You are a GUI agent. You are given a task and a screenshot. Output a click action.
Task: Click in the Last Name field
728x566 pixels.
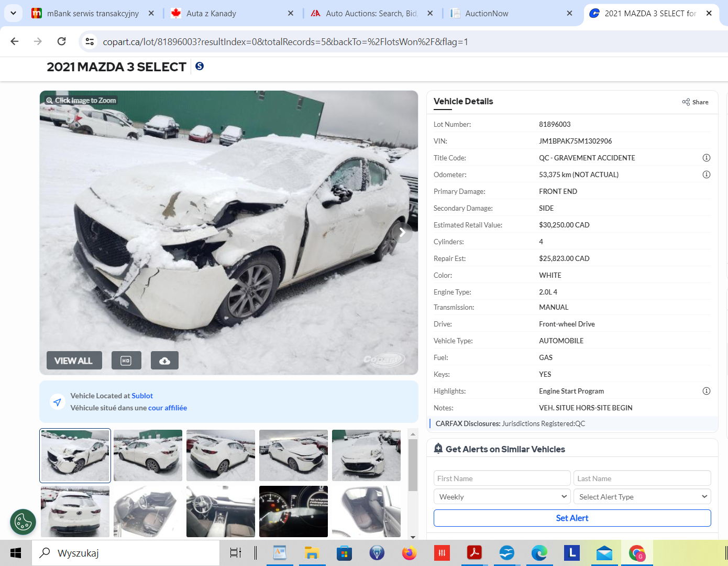click(x=642, y=478)
